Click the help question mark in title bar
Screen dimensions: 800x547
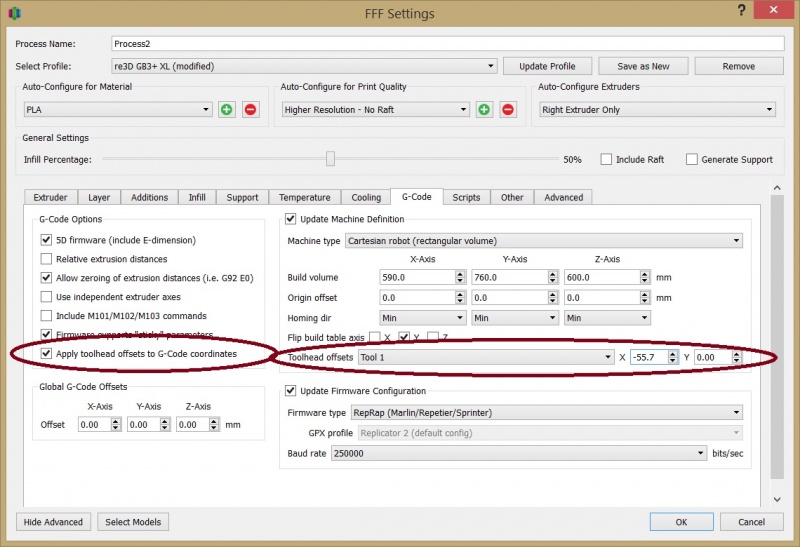point(742,12)
